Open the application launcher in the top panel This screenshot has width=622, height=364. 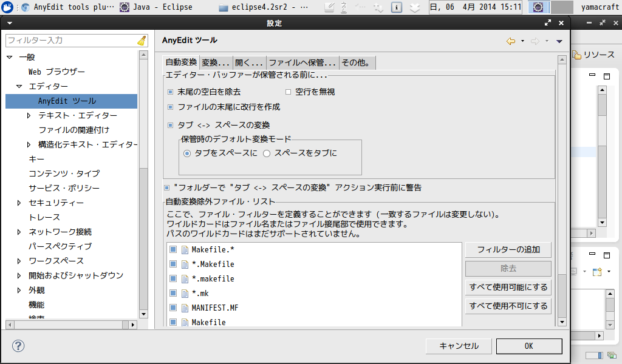pyautogui.click(x=7, y=7)
